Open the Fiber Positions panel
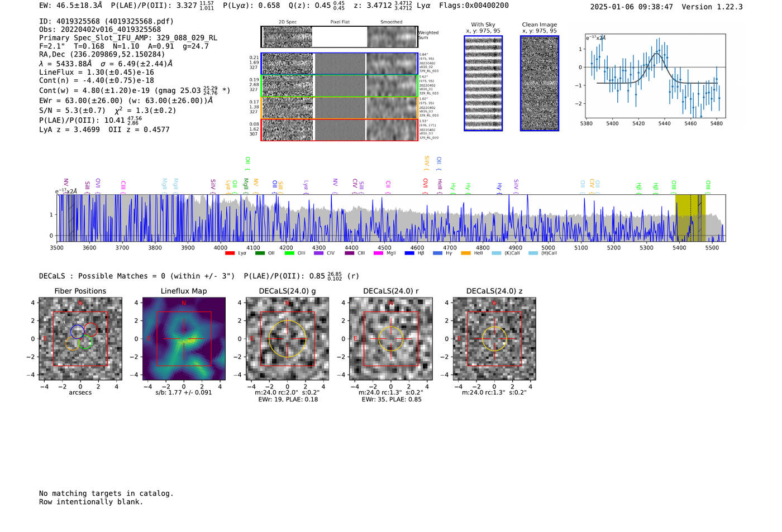Viewport: 782px width, 532px height. [80, 339]
